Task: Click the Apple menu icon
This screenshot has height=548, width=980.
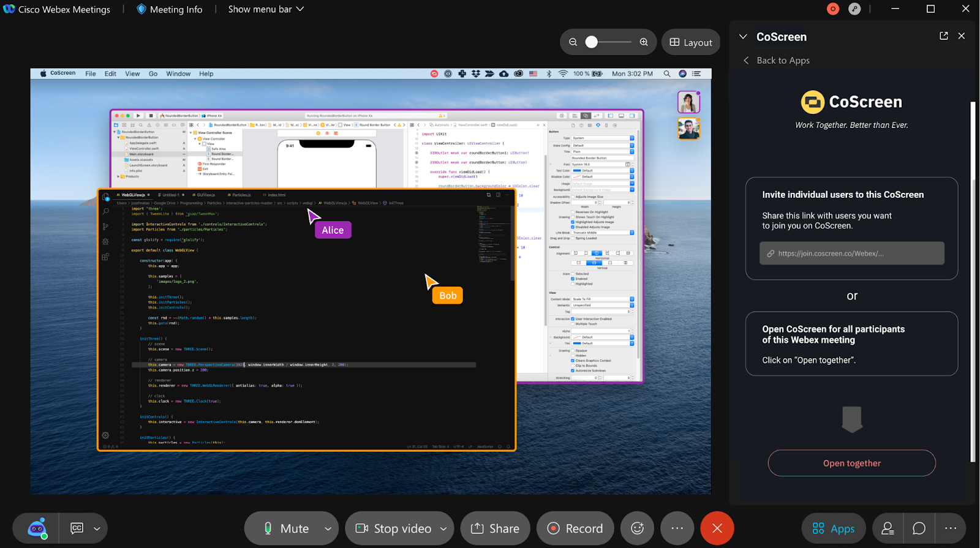Action: [x=43, y=73]
